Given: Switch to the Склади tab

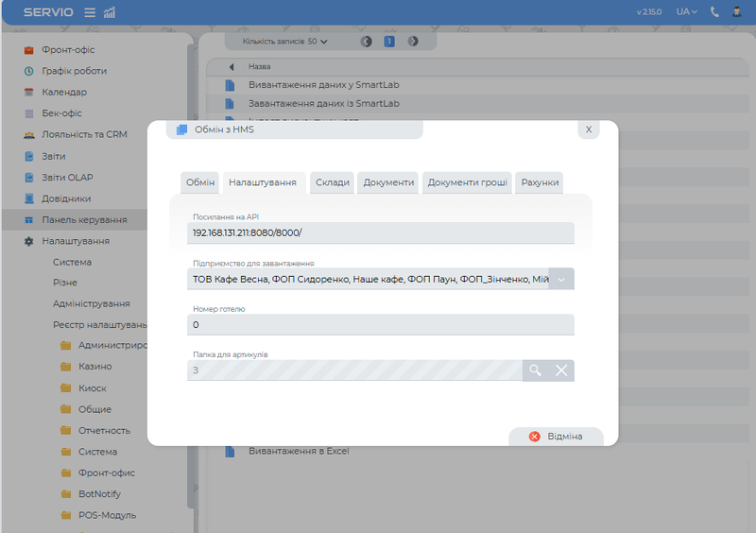Looking at the screenshot, I should pos(333,183).
